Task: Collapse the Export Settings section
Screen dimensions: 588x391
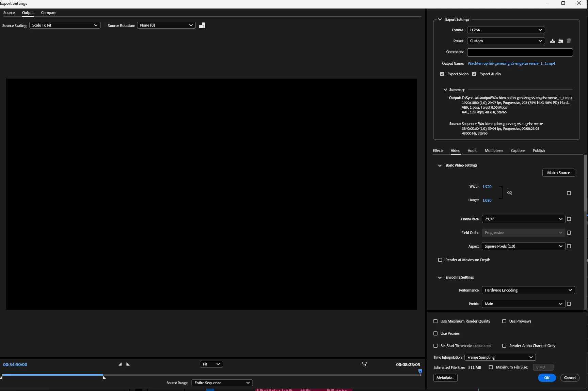Action: pos(440,19)
